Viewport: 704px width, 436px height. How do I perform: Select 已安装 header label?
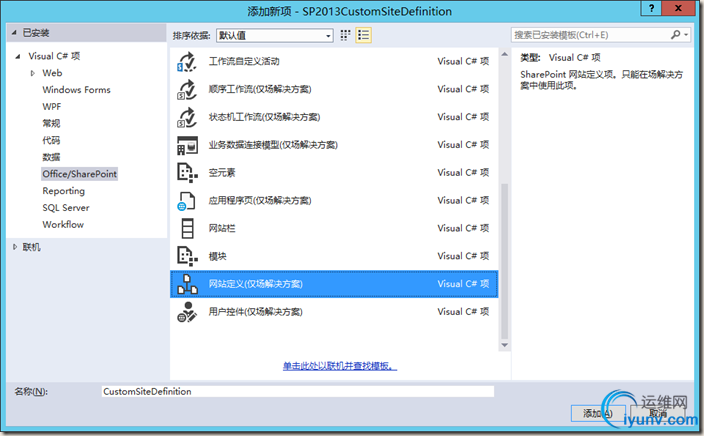click(x=36, y=33)
